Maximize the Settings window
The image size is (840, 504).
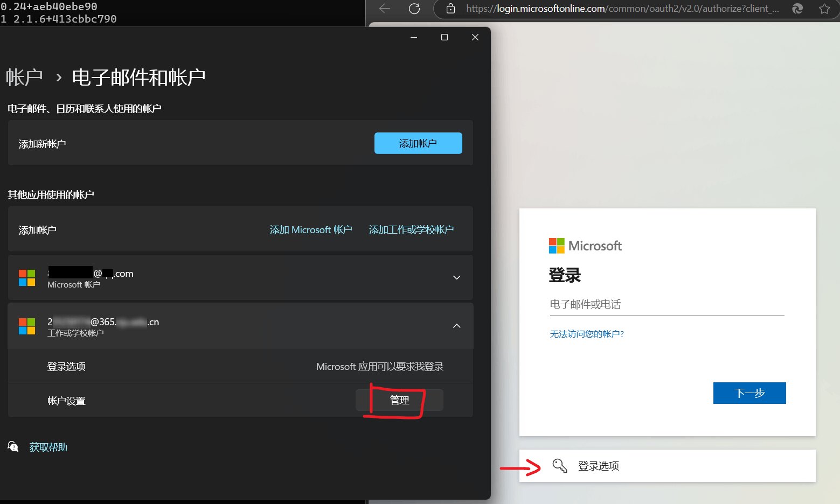pyautogui.click(x=445, y=37)
